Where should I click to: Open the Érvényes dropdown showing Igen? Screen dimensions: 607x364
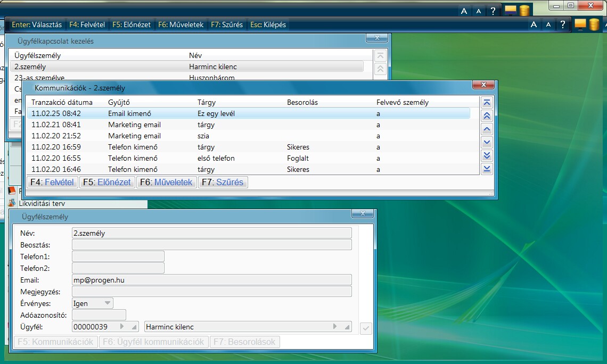pos(108,303)
